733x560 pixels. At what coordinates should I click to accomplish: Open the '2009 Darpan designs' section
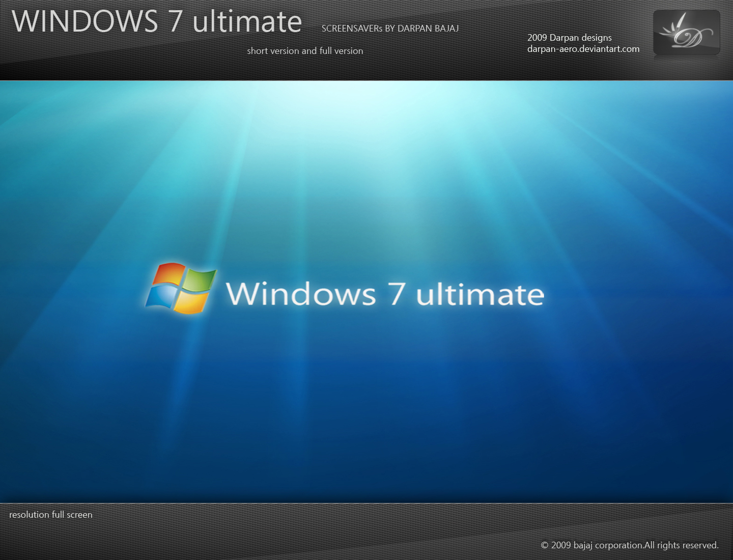[570, 38]
